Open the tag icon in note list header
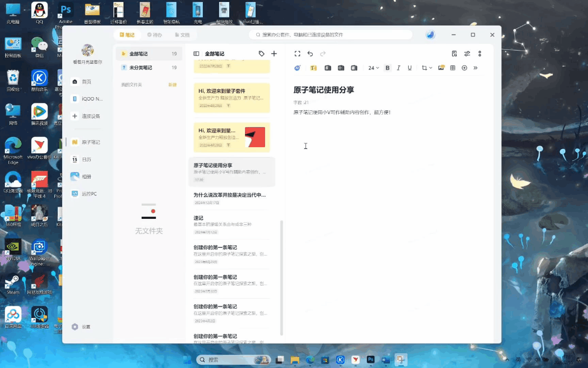 262,53
